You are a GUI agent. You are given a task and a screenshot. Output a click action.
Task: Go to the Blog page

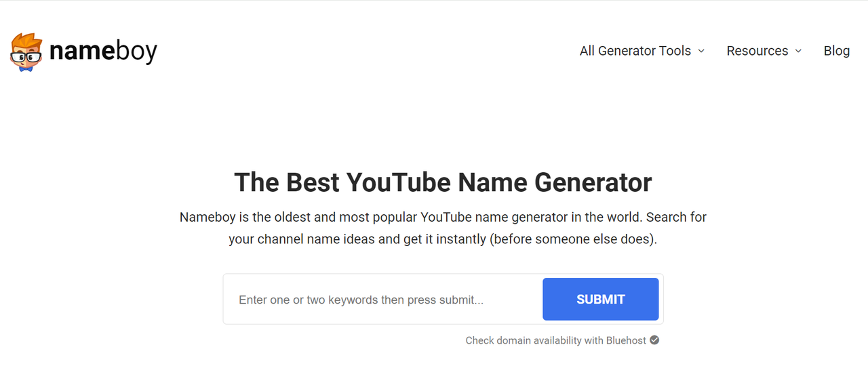837,51
